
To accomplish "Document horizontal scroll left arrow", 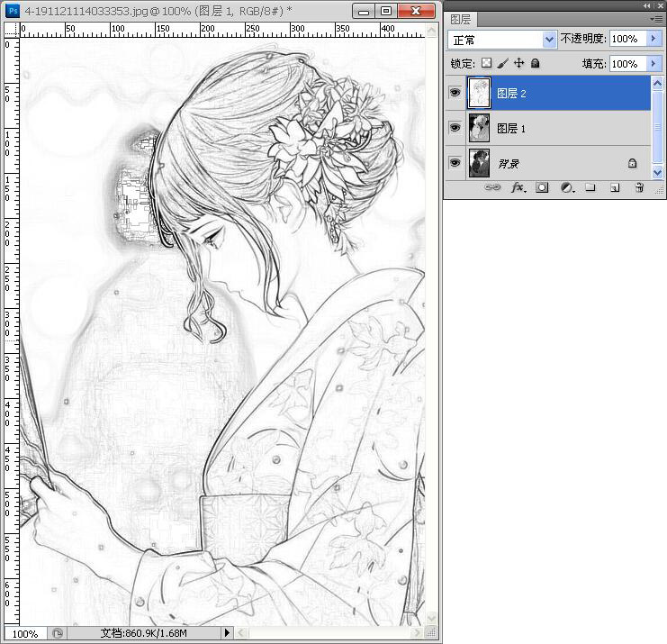I will [240, 633].
